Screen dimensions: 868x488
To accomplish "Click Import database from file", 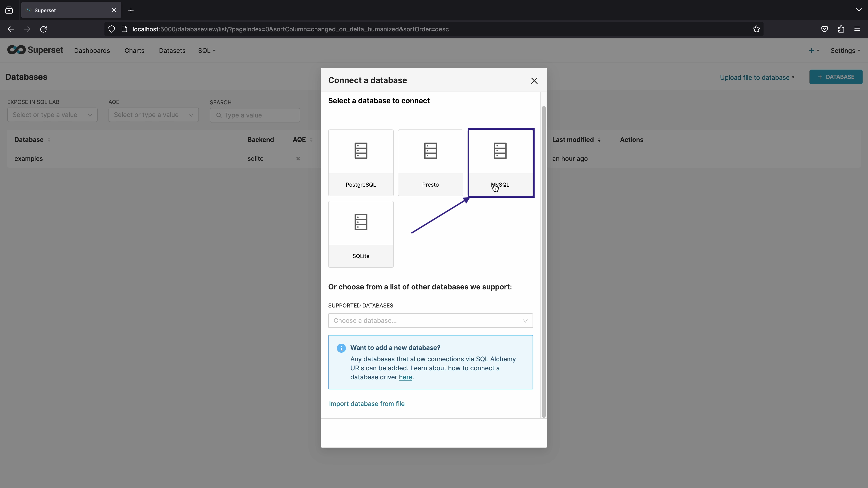I will point(367,404).
